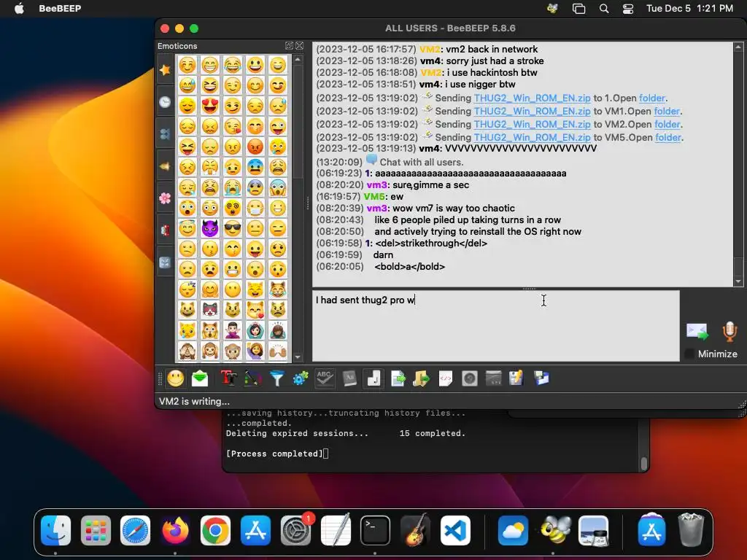Open the chat settings gears icon
Screen dimensions: 747x560
click(301, 379)
